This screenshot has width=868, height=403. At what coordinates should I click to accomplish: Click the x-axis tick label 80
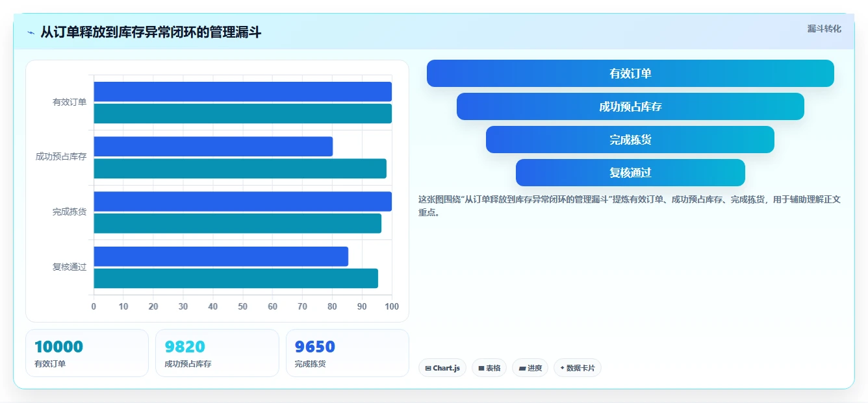click(x=332, y=306)
